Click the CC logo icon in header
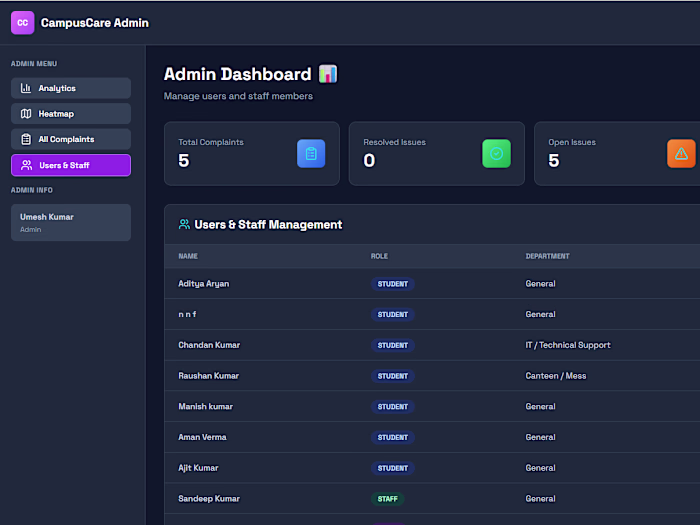The height and width of the screenshot is (525, 700). point(22,23)
